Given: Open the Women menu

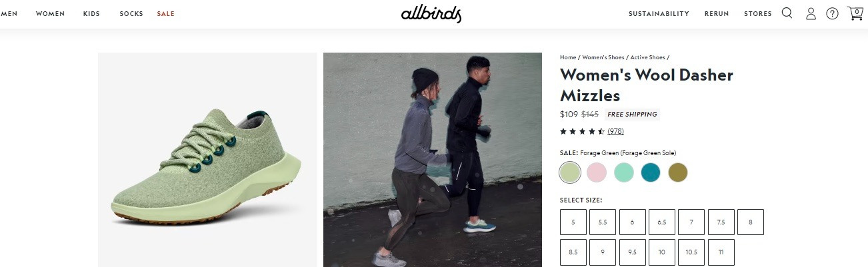Looking at the screenshot, I should pyautogui.click(x=50, y=14).
